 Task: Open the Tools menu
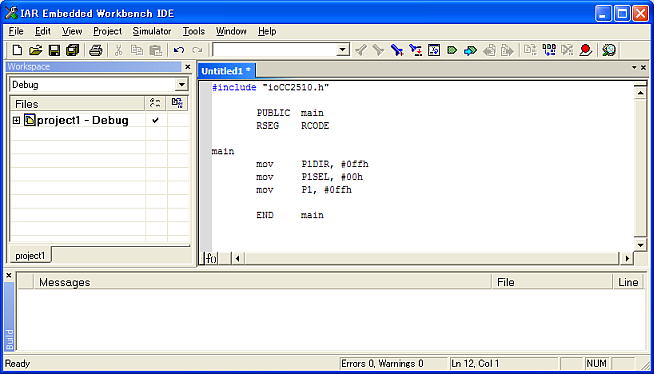[x=194, y=31]
